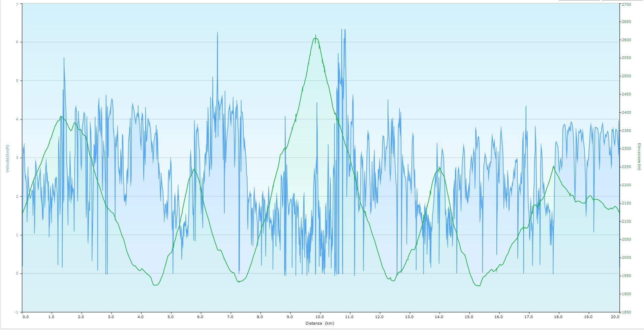The image size is (644, 330).
Task: Click the 15.0 tick on the distance axis
Action: [x=469, y=317]
